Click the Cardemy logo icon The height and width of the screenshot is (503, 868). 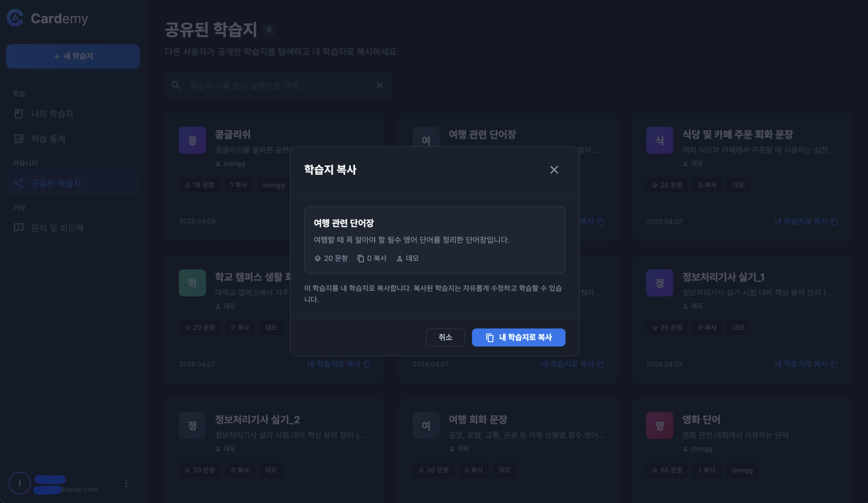point(15,18)
